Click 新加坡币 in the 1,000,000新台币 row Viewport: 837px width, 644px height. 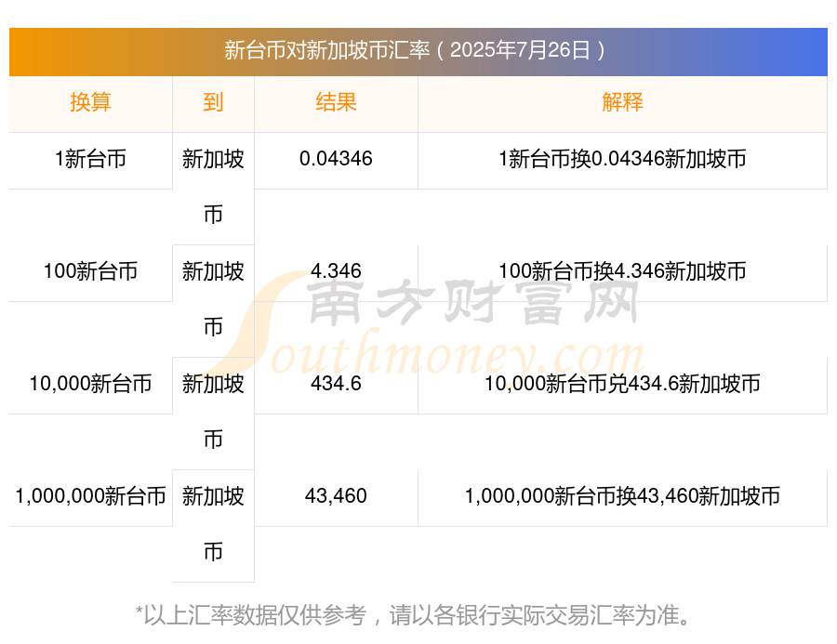pyautogui.click(x=213, y=524)
